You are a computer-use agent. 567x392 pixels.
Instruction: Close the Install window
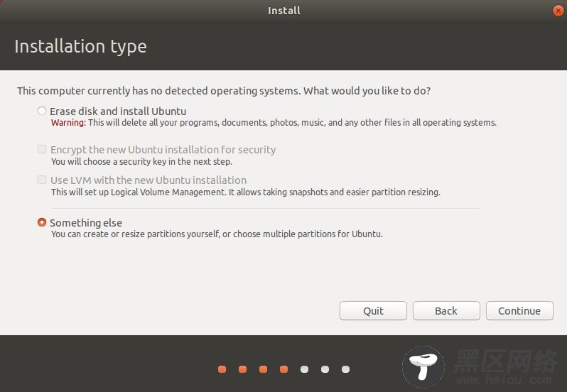pyautogui.click(x=558, y=11)
